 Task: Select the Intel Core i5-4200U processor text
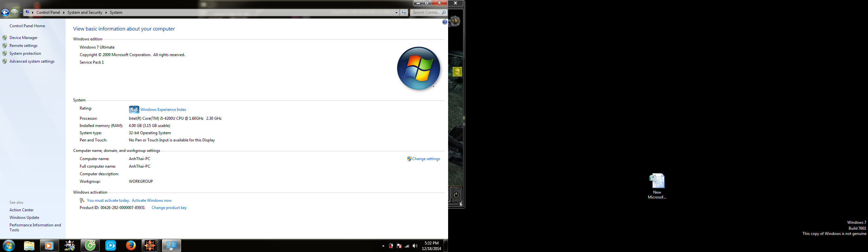(x=175, y=118)
